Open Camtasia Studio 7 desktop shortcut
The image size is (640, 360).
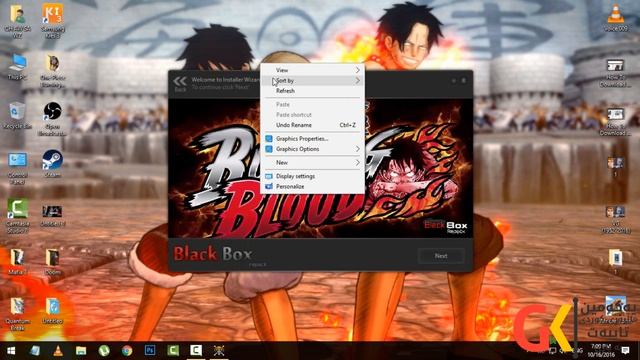pyautogui.click(x=18, y=216)
